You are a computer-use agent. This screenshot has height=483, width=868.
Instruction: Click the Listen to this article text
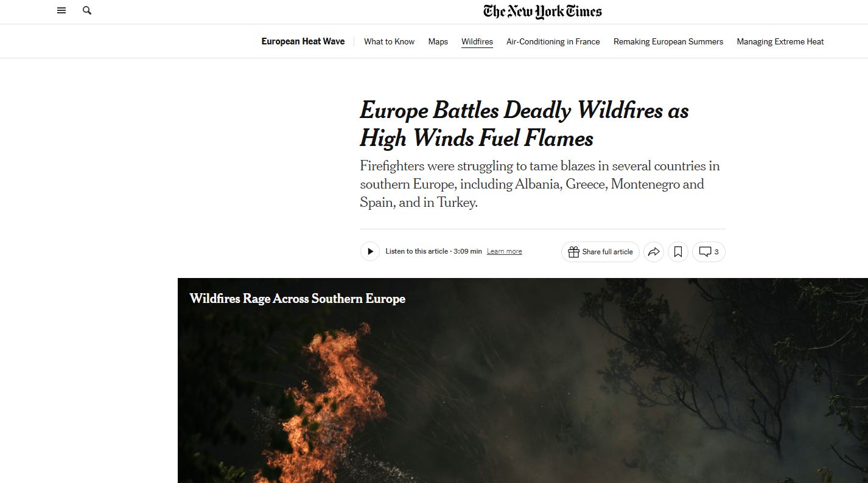click(416, 251)
